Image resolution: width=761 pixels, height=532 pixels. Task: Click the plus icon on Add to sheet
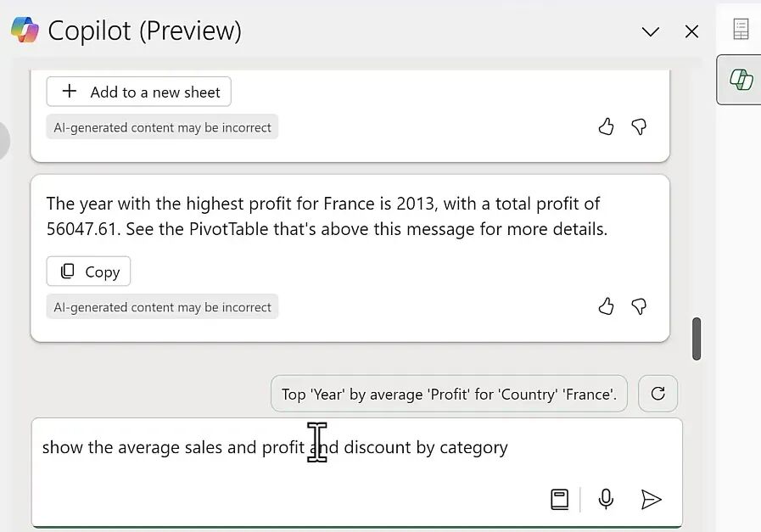click(70, 91)
